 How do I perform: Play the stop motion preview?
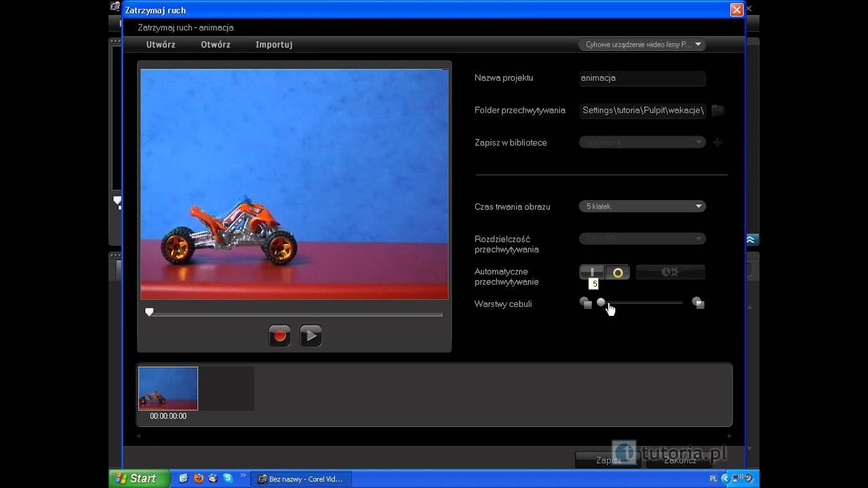[x=311, y=335]
